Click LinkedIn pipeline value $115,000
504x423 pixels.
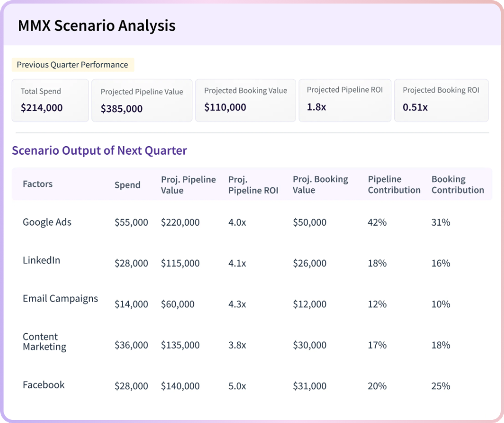pos(180,263)
